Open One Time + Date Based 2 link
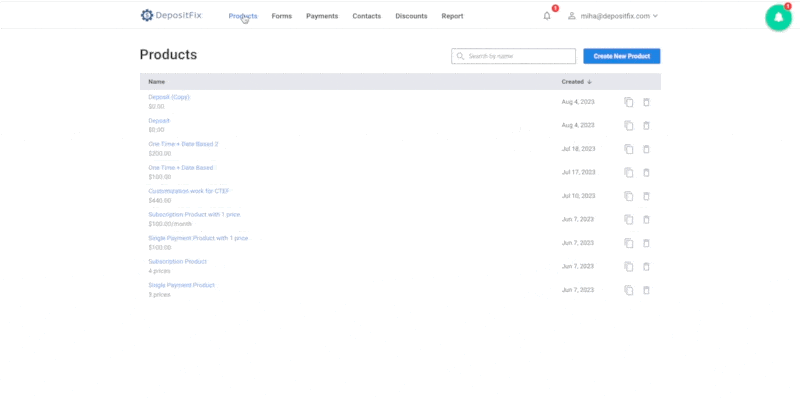The width and height of the screenshot is (800, 398). [183, 144]
